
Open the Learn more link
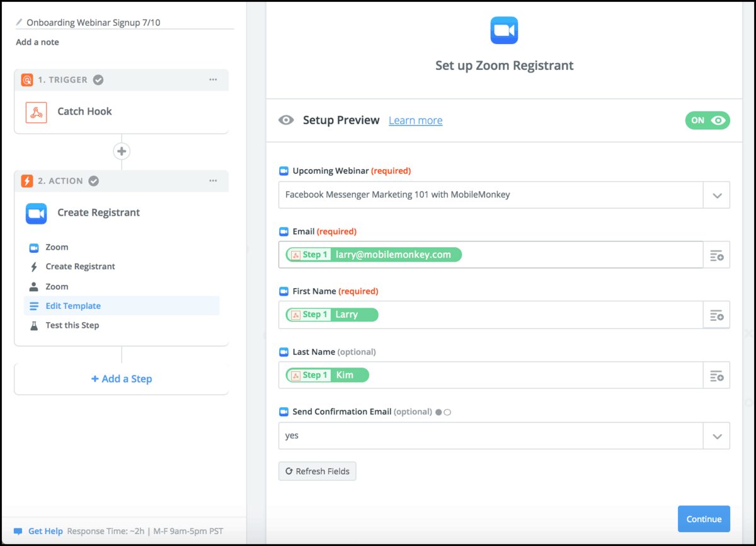coord(415,120)
